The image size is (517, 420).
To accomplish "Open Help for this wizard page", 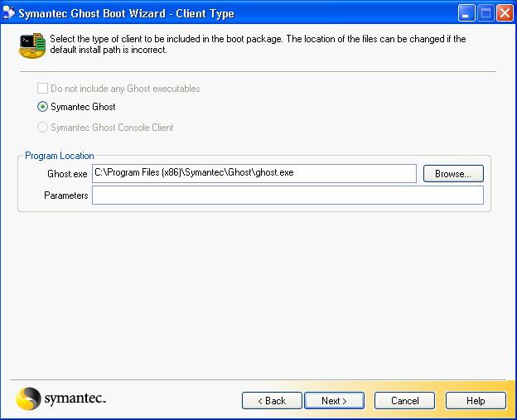I will (476, 401).
